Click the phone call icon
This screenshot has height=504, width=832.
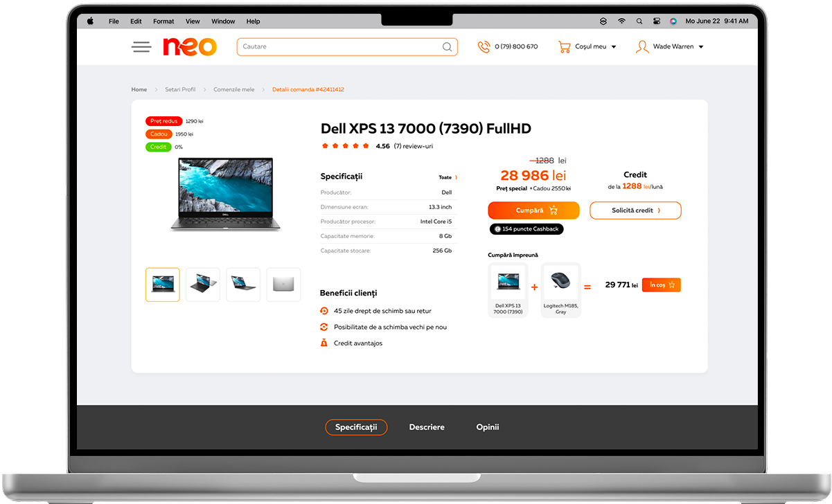pos(484,47)
